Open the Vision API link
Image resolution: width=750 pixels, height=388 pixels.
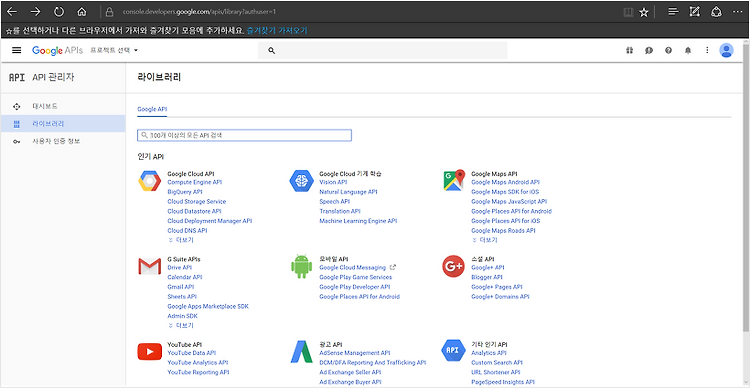333,182
